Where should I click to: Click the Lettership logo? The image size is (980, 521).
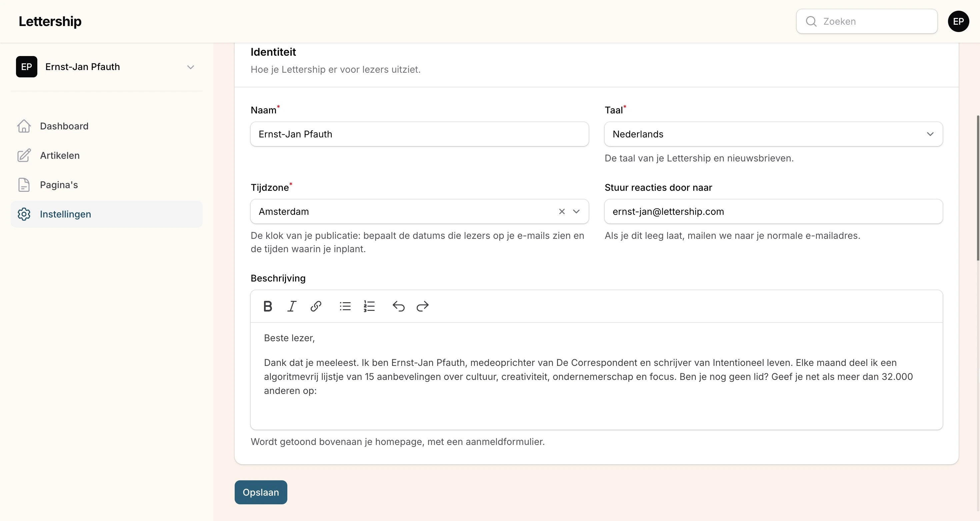[x=50, y=21]
